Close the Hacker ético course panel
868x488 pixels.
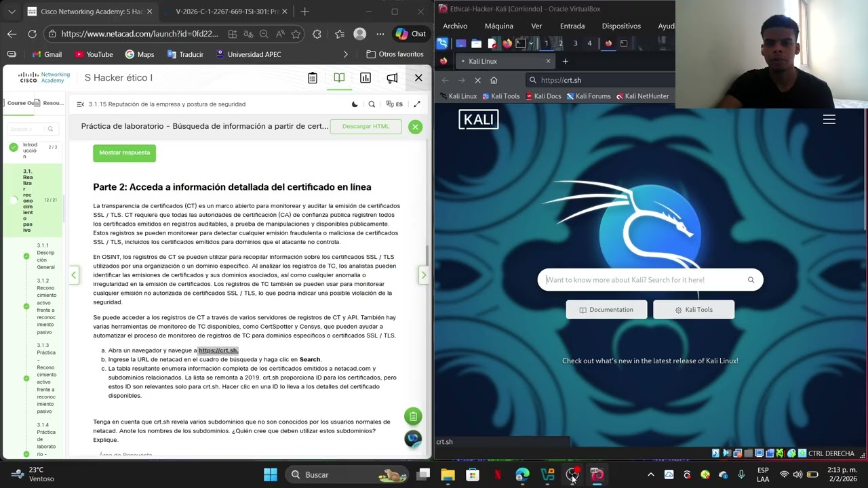418,78
